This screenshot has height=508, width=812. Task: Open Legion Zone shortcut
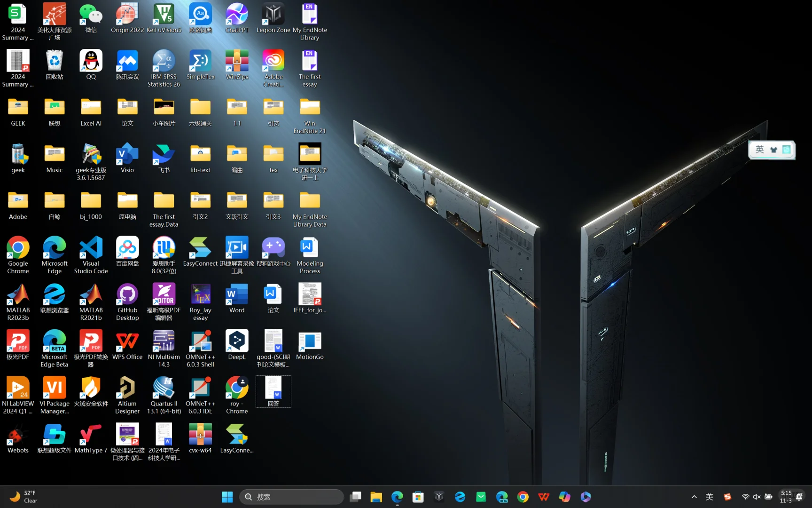click(x=273, y=18)
